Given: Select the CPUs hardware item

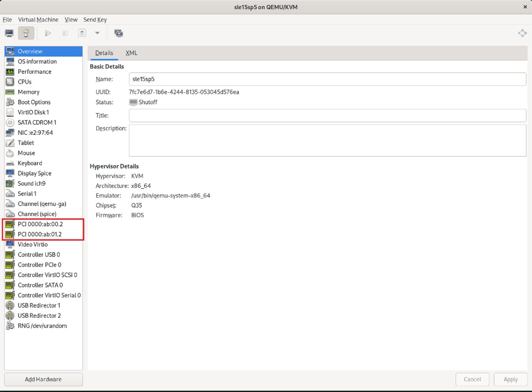Looking at the screenshot, I should (x=25, y=82).
